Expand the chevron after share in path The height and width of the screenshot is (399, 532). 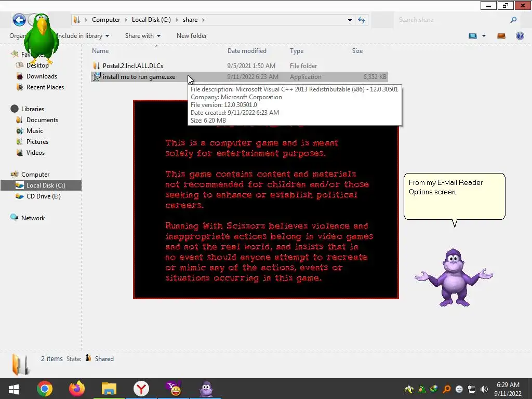[203, 20]
